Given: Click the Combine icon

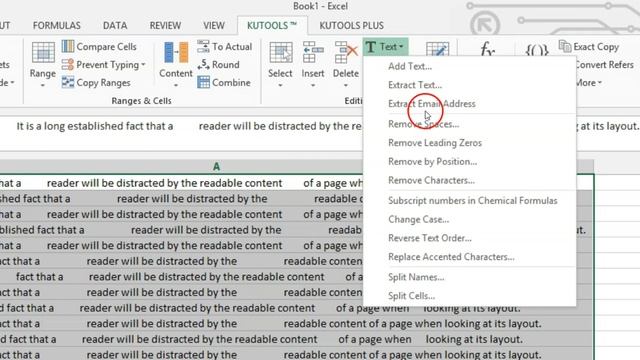Looking at the screenshot, I should 203,82.
